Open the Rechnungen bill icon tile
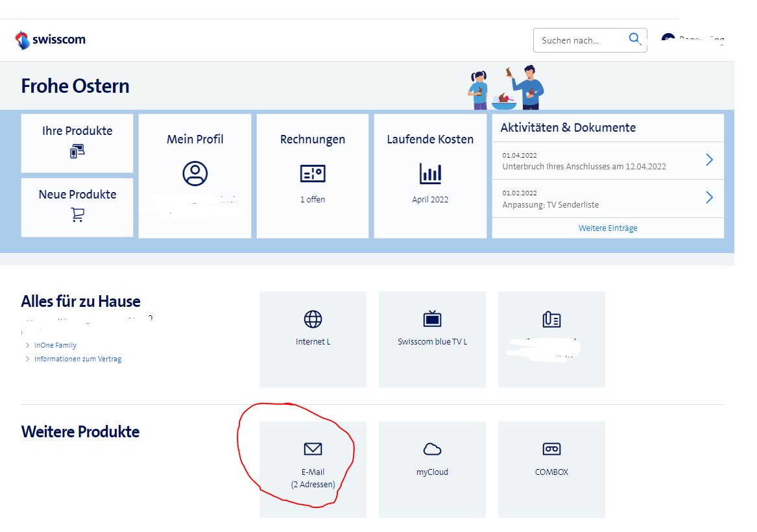757x532 pixels. [312, 173]
